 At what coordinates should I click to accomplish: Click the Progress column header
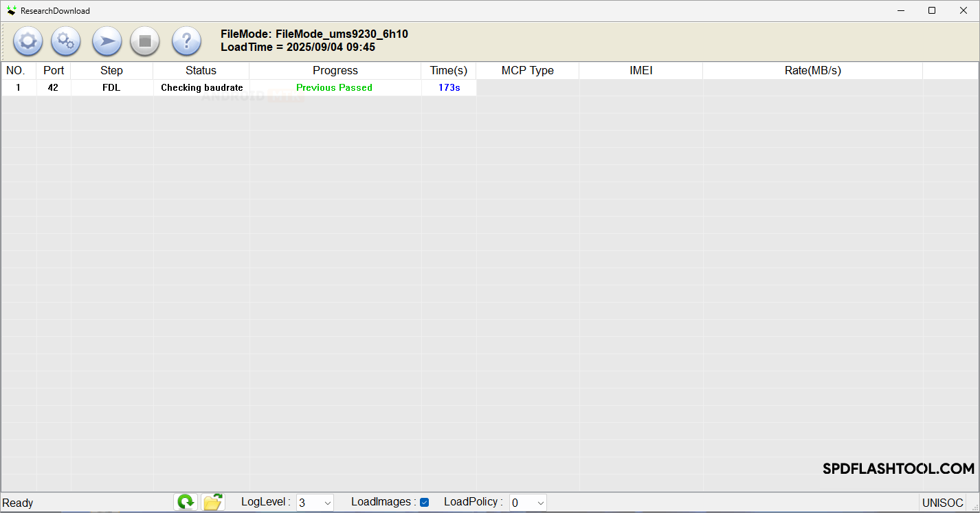[335, 71]
